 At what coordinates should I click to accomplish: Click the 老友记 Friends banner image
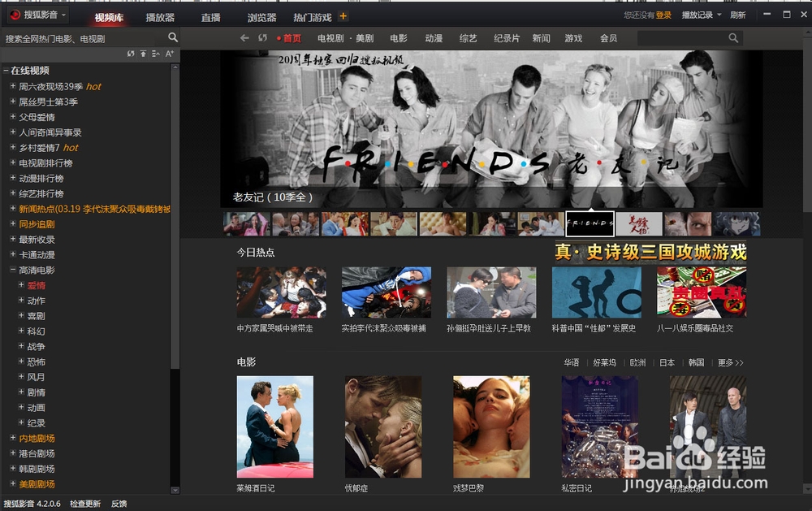click(x=491, y=129)
